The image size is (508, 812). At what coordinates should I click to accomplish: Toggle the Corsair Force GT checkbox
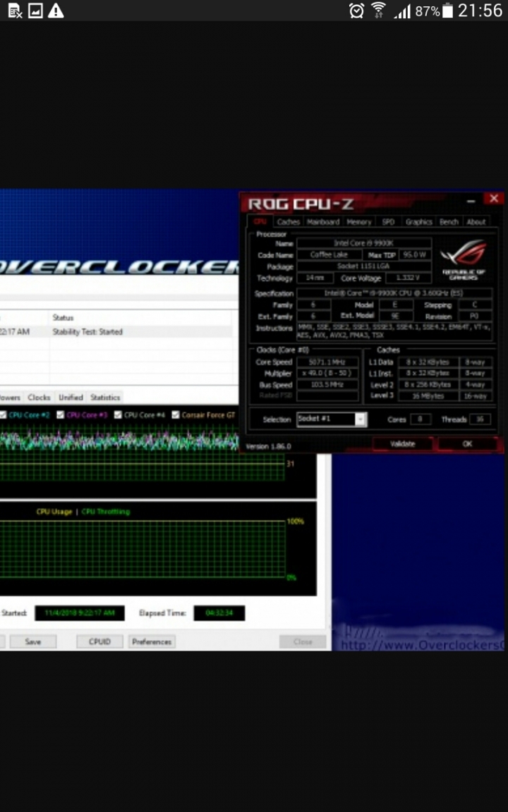(175, 414)
